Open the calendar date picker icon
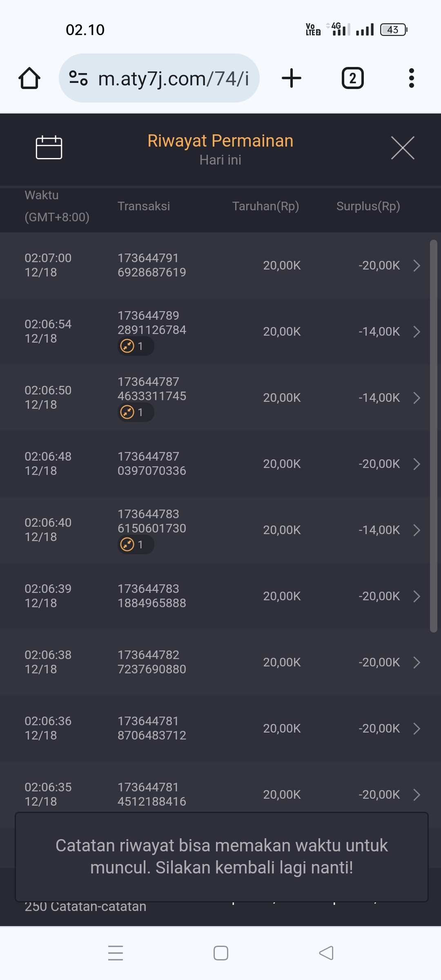This screenshot has width=441, height=980. coord(49,147)
